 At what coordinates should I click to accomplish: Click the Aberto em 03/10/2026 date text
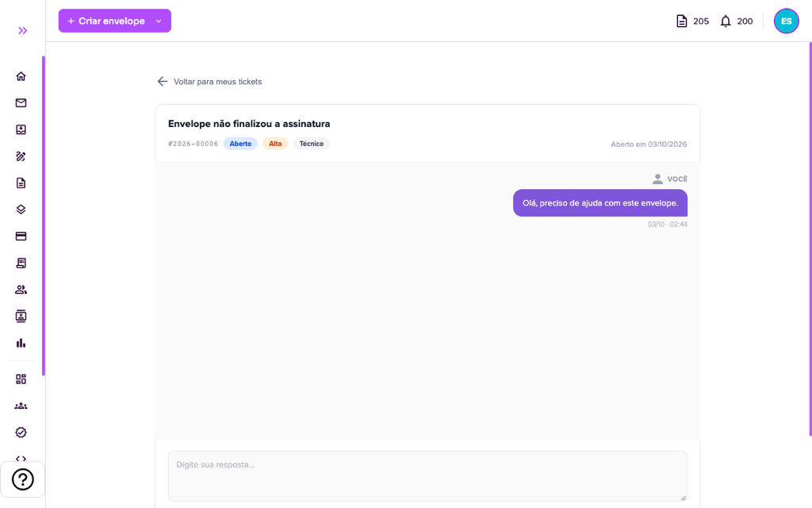pos(649,144)
